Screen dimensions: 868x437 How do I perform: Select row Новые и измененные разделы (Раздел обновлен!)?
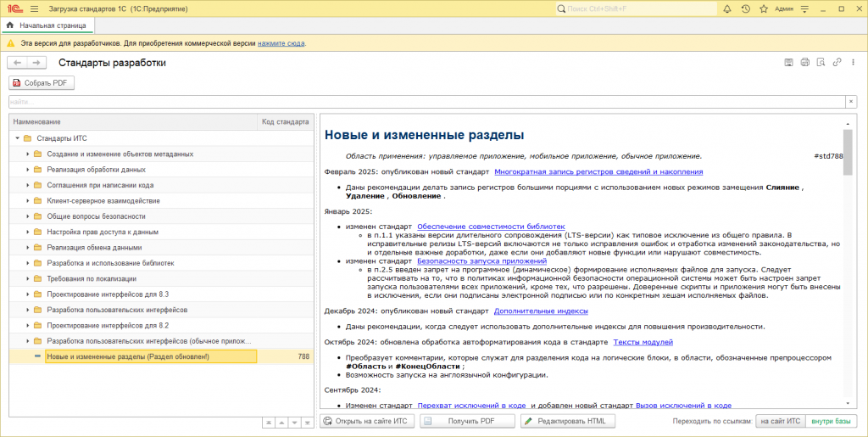(161, 356)
